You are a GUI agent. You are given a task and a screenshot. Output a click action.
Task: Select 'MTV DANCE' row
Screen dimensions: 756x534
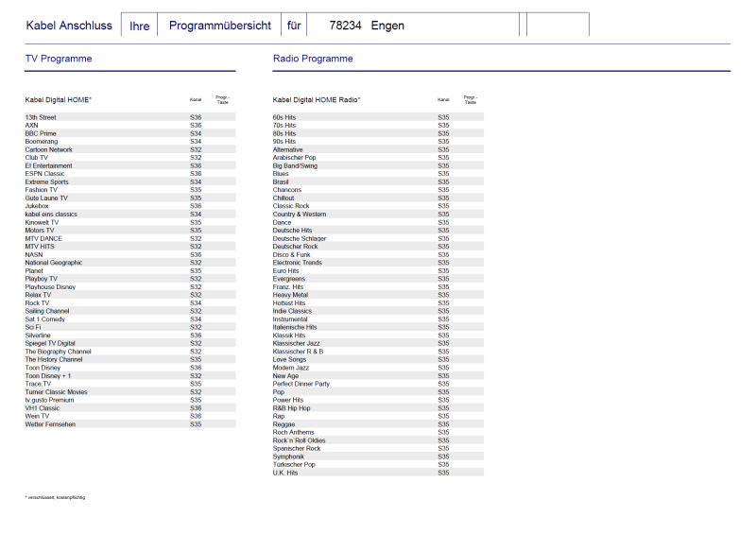click(x=130, y=238)
